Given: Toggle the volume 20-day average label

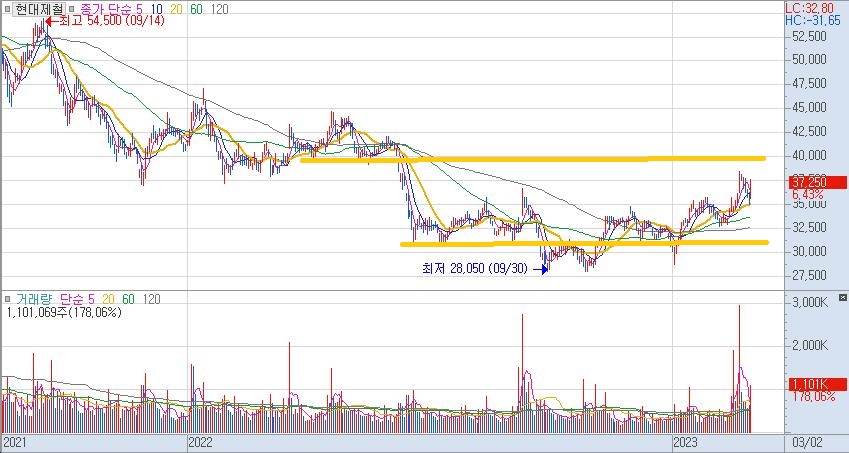Looking at the screenshot, I should click(x=109, y=299).
